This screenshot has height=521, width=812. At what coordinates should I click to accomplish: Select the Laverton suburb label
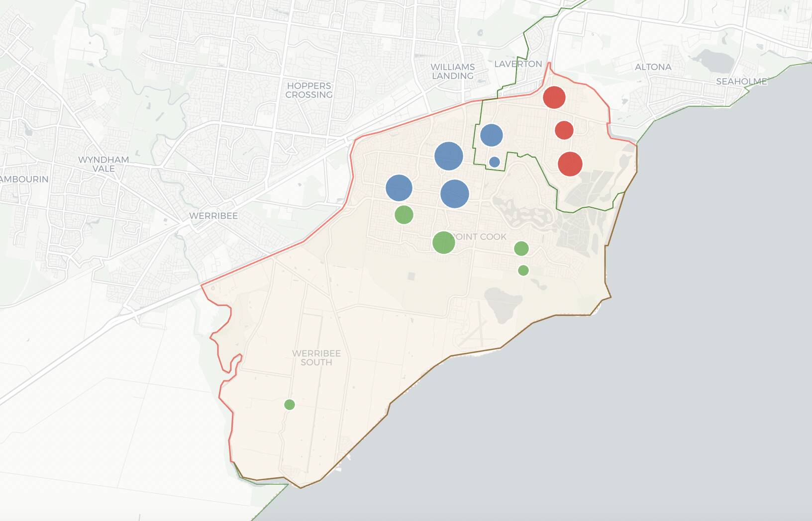pos(519,64)
